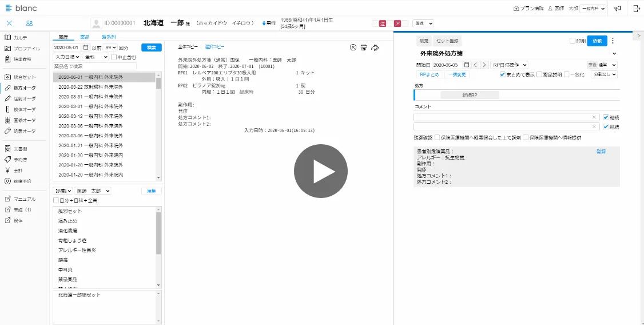Click the forward arrow icon in the prescription detail
The height and width of the screenshot is (325, 644).
[x=375, y=47]
